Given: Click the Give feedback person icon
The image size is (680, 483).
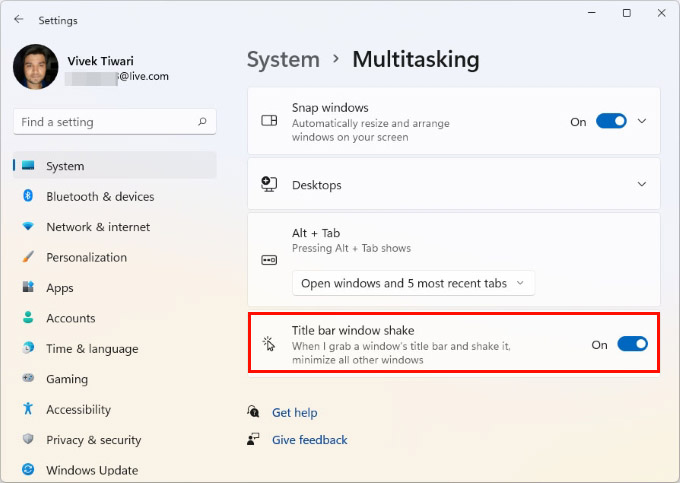Looking at the screenshot, I should [x=253, y=439].
